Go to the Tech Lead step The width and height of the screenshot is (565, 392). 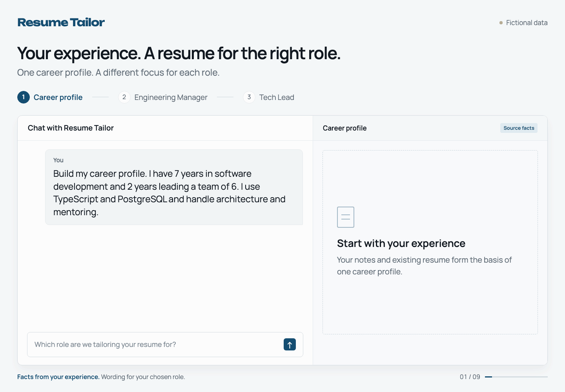269,97
